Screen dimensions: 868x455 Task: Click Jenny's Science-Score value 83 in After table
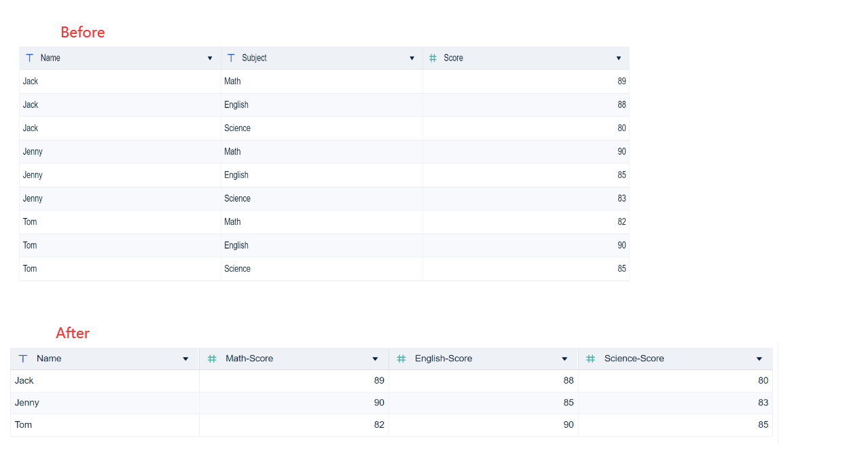point(763,402)
